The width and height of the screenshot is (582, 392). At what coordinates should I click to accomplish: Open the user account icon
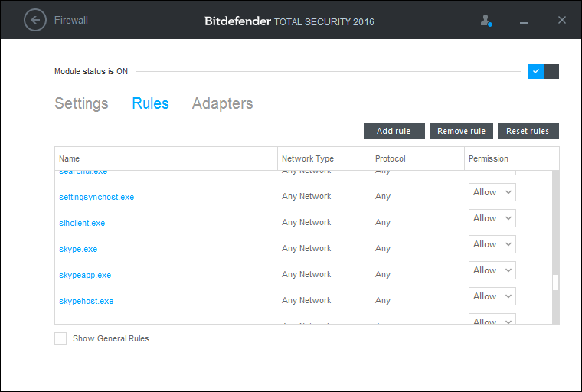[x=486, y=21]
